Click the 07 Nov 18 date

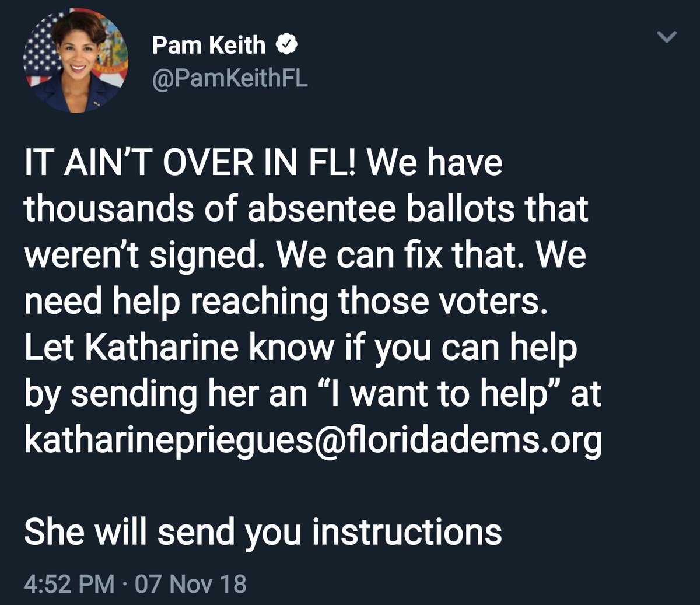tap(190, 584)
